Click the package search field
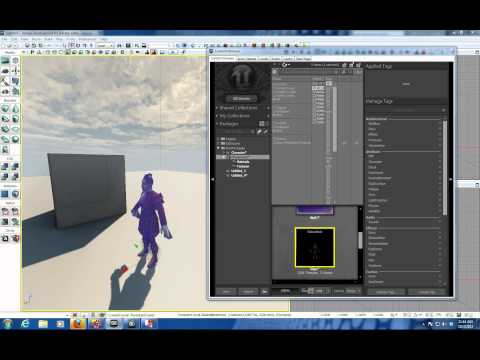Screen dimensions: 480x360 [235, 132]
